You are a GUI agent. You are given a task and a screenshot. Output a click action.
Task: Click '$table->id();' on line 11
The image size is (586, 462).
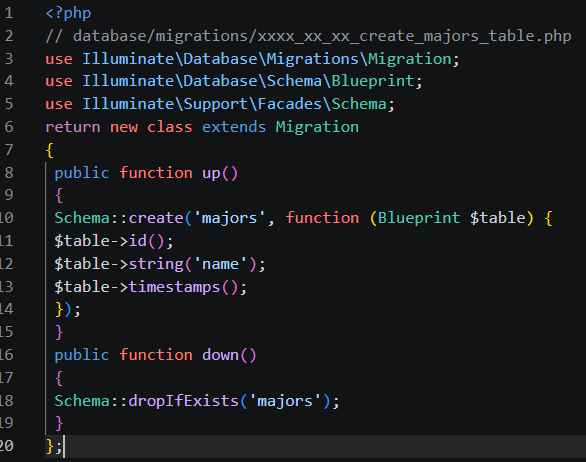tap(114, 241)
